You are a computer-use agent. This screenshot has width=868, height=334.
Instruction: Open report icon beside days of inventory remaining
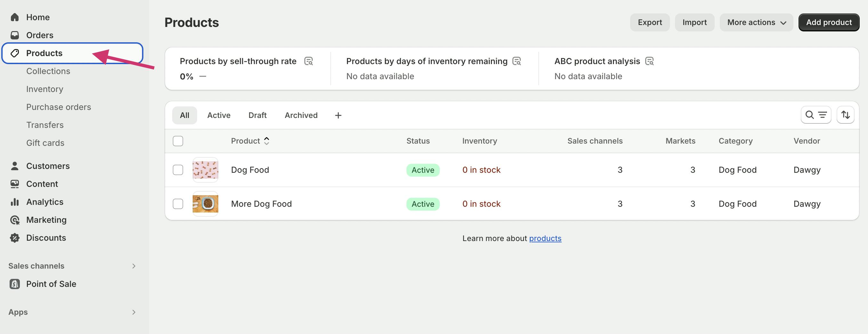[517, 61]
